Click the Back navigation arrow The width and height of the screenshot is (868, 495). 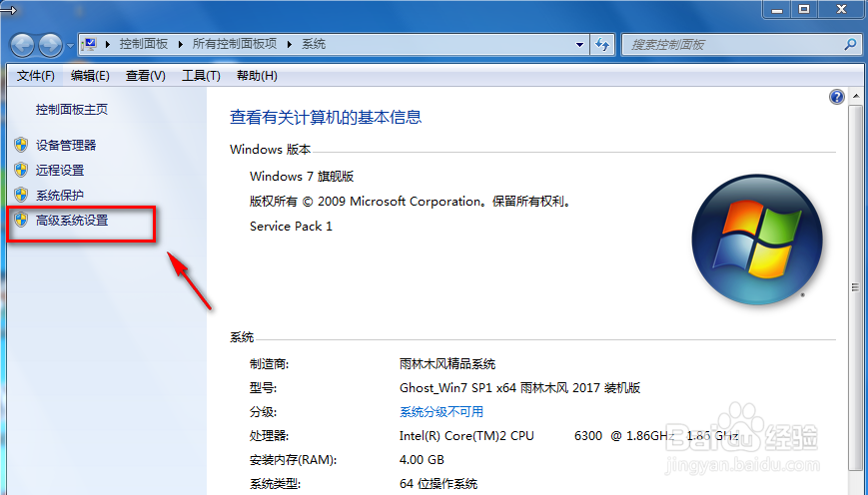pyautogui.click(x=23, y=45)
